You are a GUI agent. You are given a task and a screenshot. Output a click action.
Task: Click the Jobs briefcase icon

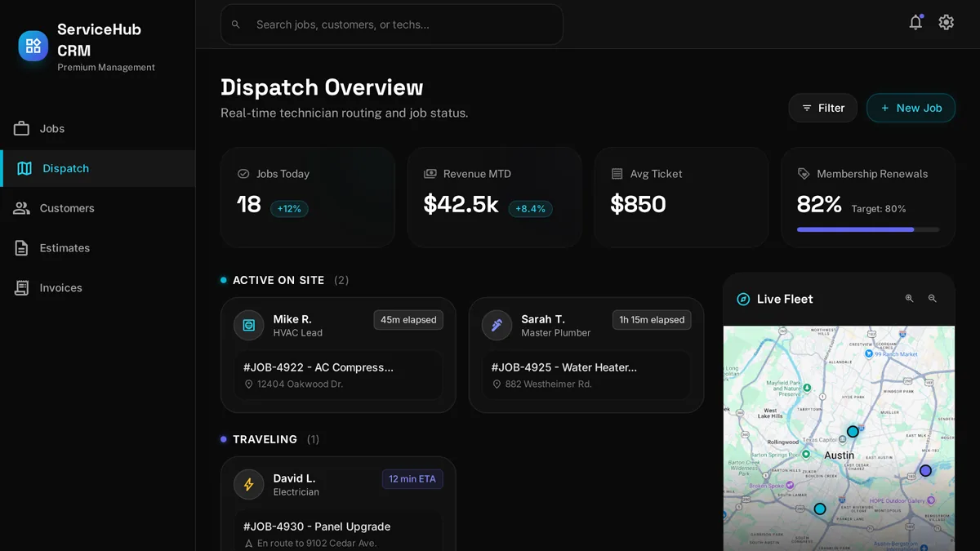pyautogui.click(x=21, y=129)
